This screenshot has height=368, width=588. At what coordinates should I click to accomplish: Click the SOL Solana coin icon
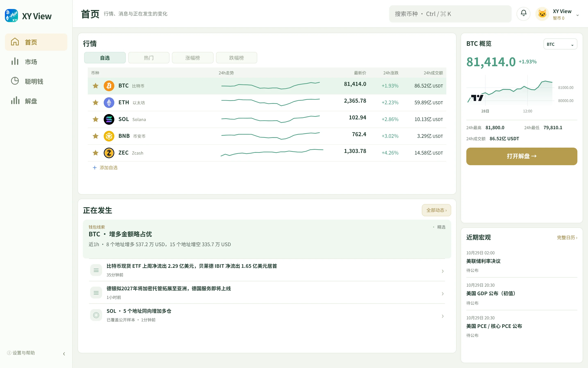(109, 119)
